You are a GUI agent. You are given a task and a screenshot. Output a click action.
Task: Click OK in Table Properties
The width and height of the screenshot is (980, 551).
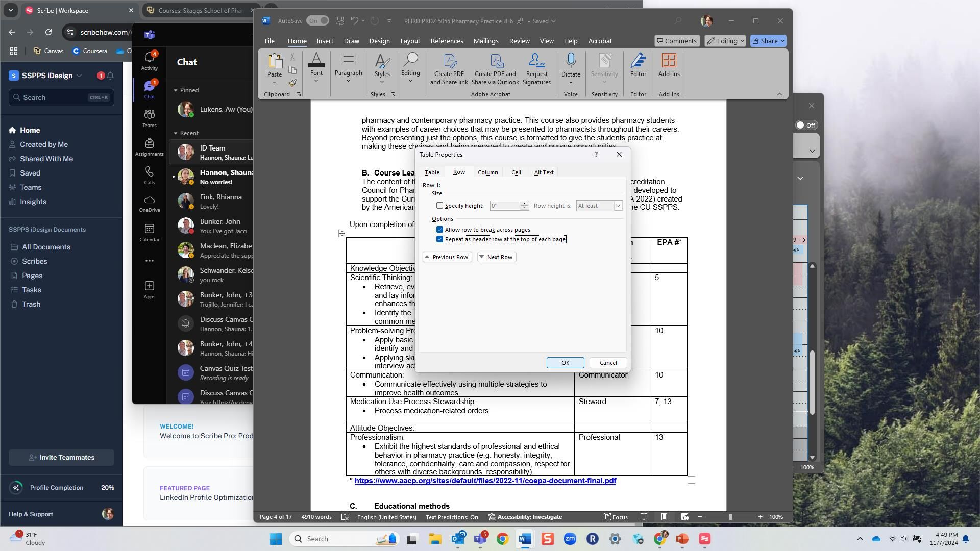tap(565, 363)
